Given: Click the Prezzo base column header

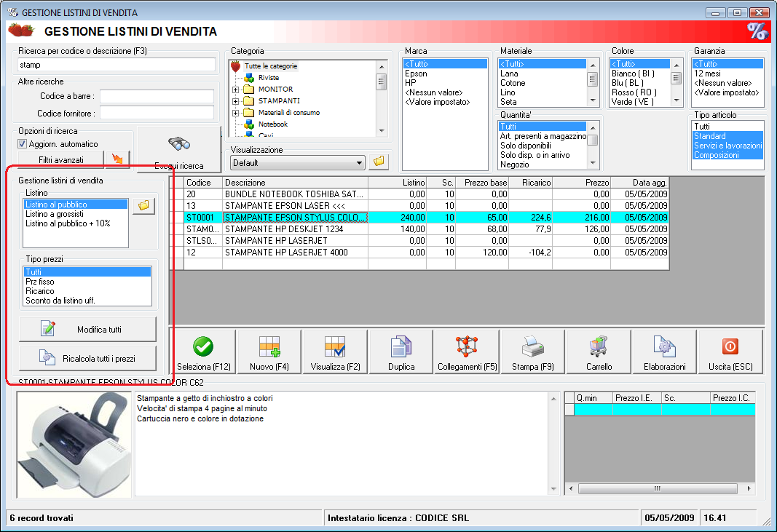Looking at the screenshot, I should (x=482, y=182).
